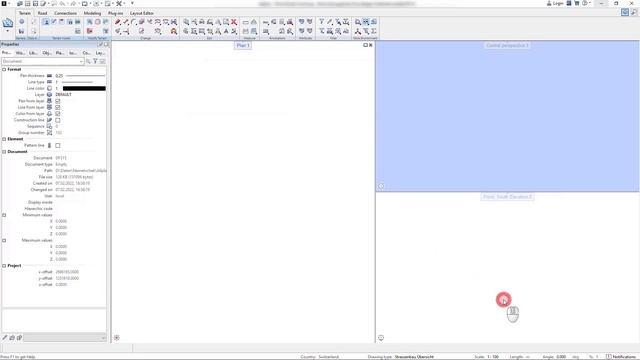The image size is (640, 360).
Task: Open the Plug-ins ribbon tab
Action: 116,13
